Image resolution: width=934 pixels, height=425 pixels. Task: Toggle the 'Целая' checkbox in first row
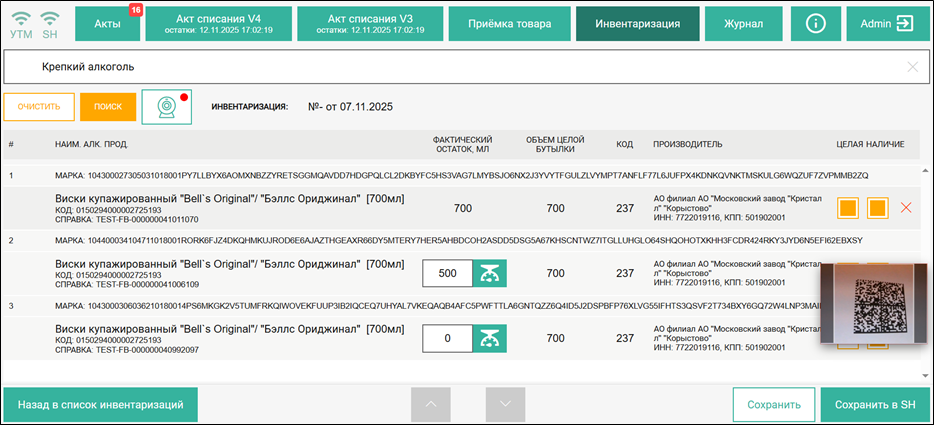(x=848, y=208)
